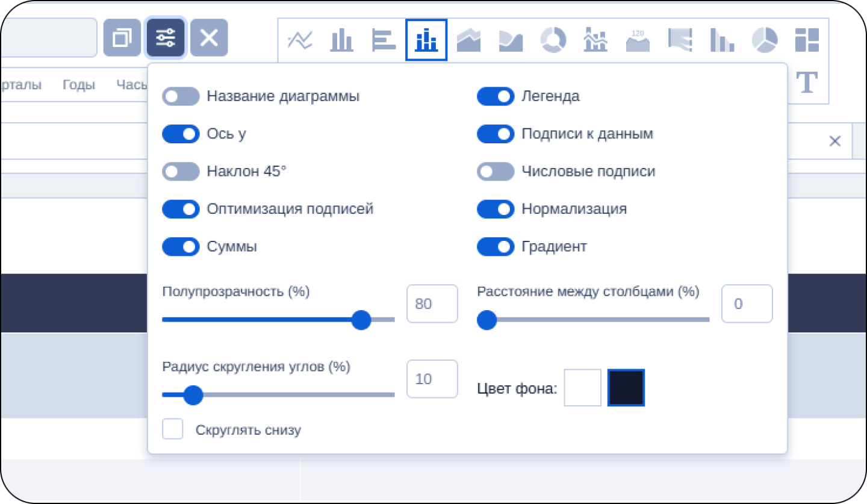867x504 pixels.
Task: Choose the white background color swatch
Action: click(x=582, y=388)
